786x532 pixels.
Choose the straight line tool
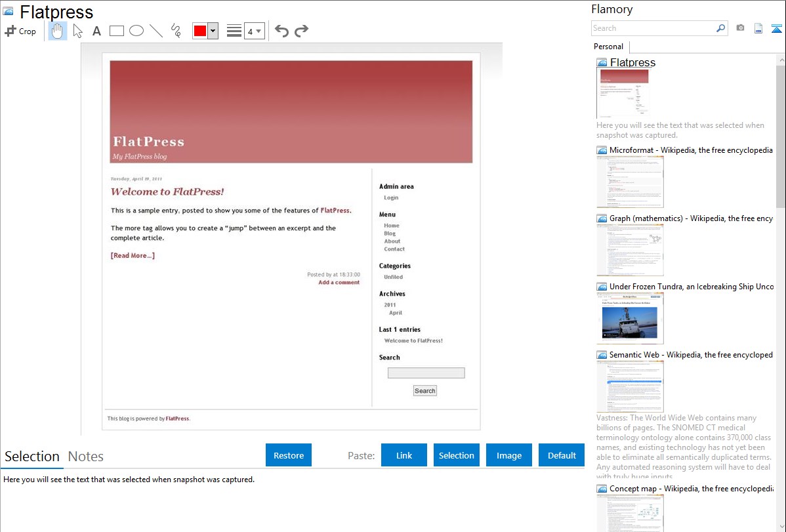[x=156, y=31]
